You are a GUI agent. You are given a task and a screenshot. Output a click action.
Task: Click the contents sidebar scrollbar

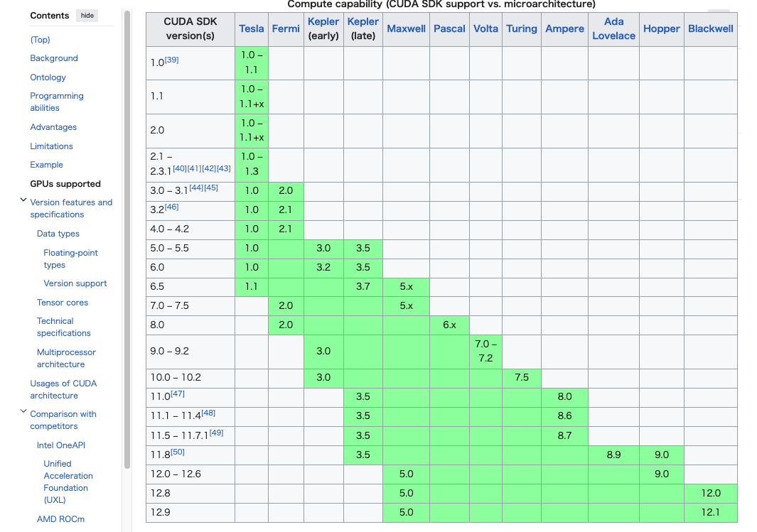tap(127, 239)
